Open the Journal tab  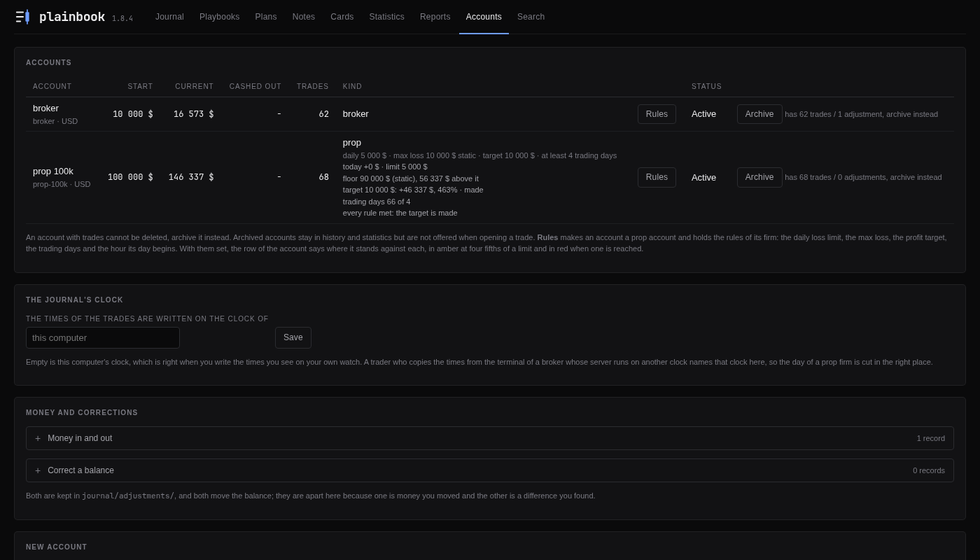tap(169, 17)
